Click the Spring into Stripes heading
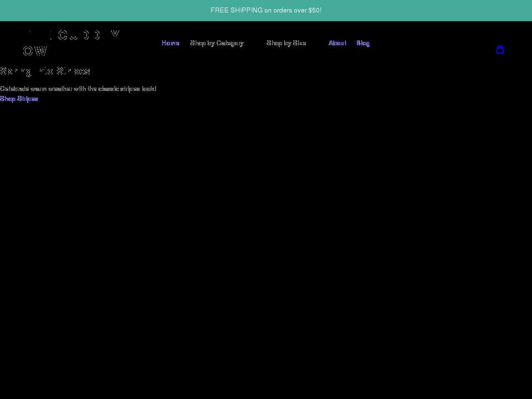 click(45, 71)
